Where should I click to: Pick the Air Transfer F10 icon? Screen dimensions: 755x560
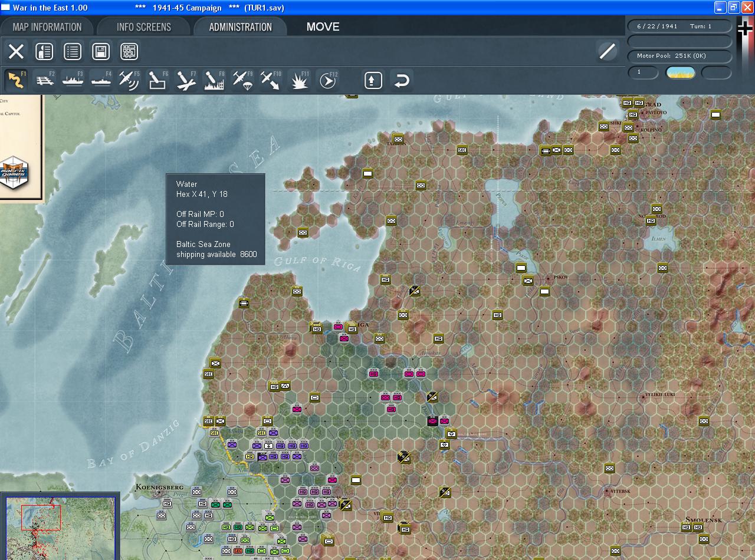click(271, 80)
